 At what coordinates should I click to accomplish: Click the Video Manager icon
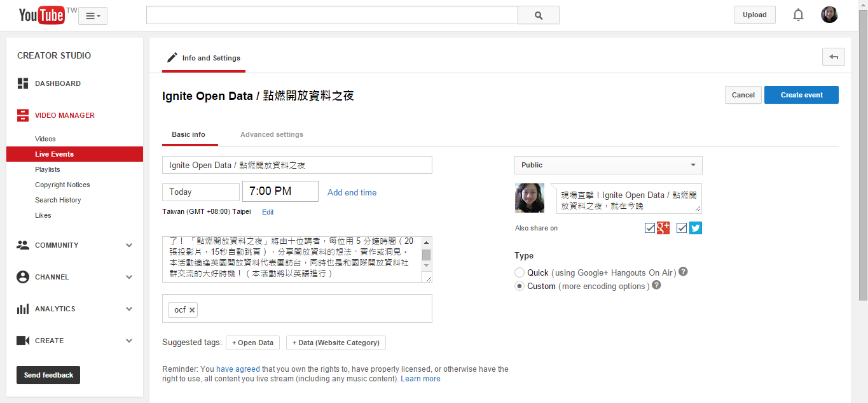(23, 115)
